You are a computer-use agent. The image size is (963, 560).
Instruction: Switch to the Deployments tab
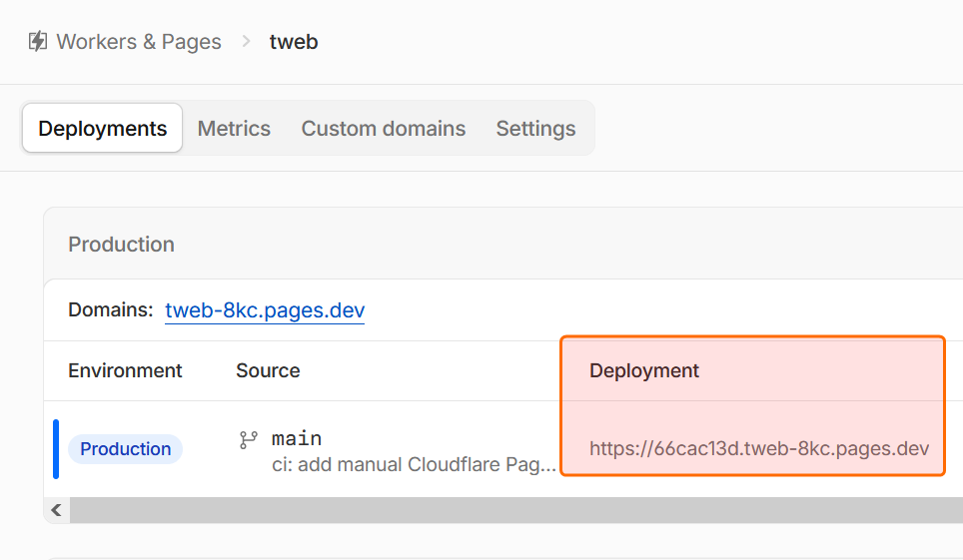coord(103,128)
